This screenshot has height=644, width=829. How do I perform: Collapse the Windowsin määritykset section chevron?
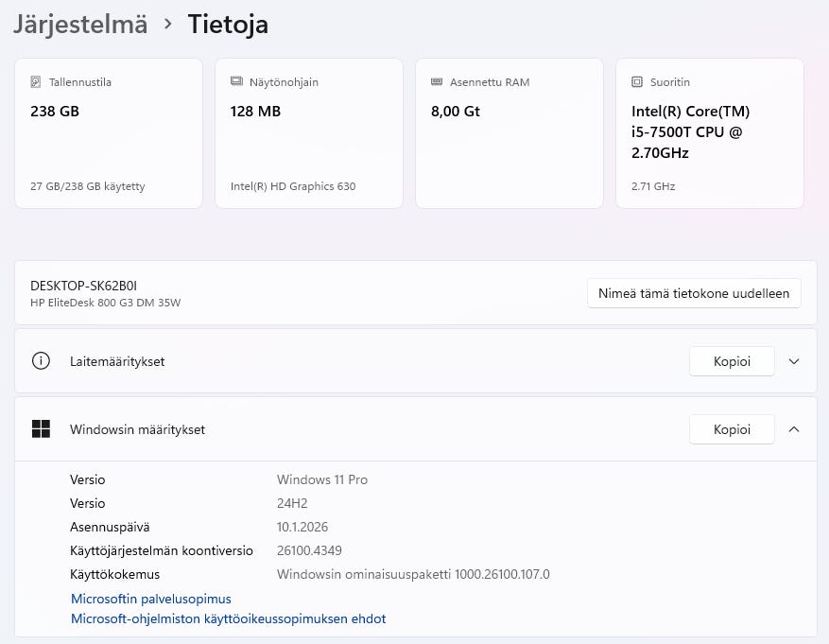(794, 429)
